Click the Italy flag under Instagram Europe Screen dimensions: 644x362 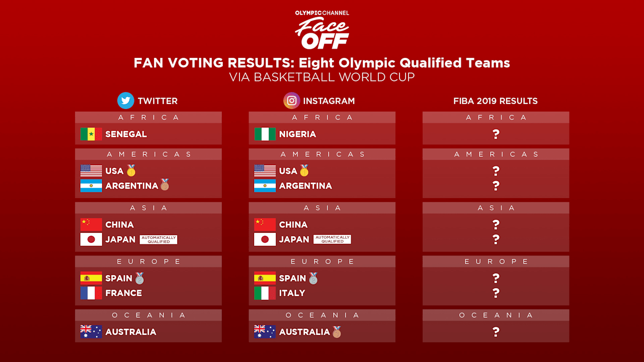tap(265, 293)
